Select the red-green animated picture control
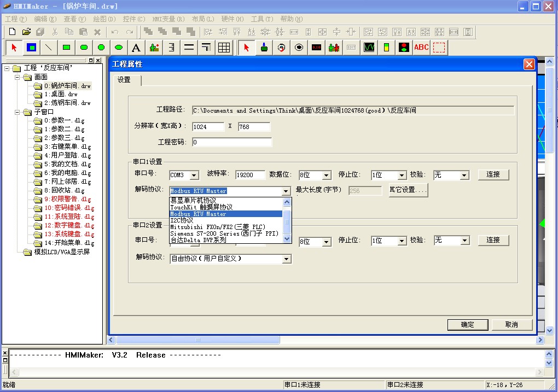Screen dimensions: 558x392 pos(334,48)
